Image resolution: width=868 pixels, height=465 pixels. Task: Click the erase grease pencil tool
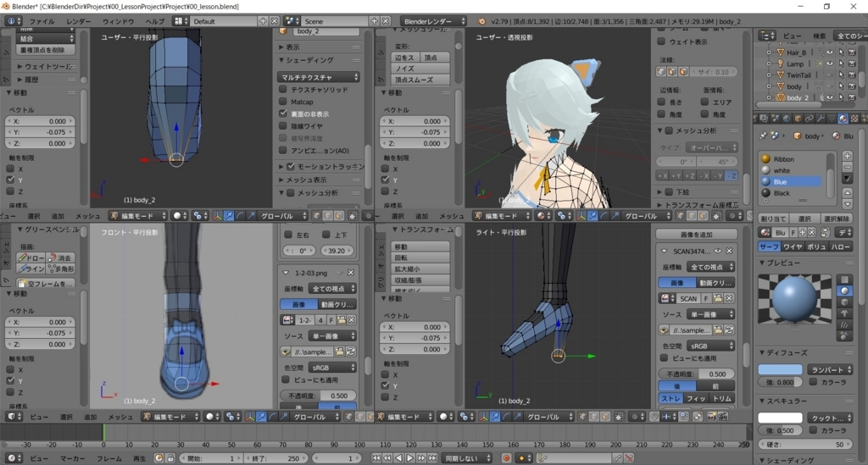[x=60, y=257]
